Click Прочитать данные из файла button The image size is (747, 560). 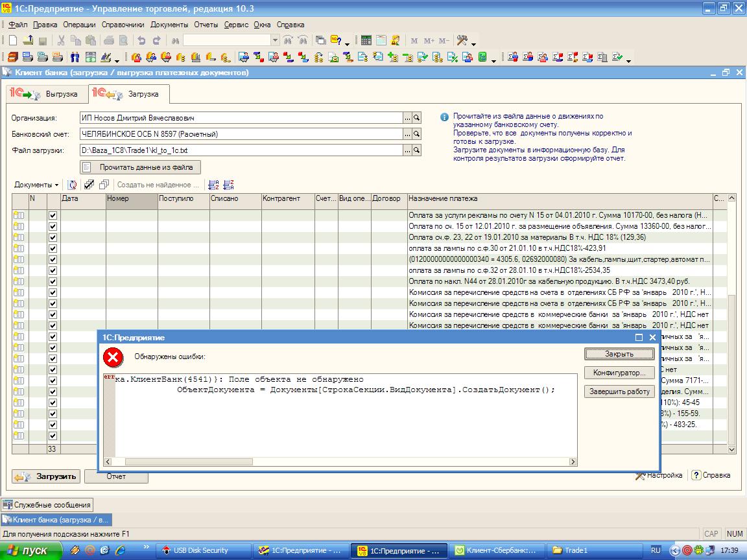pos(141,167)
